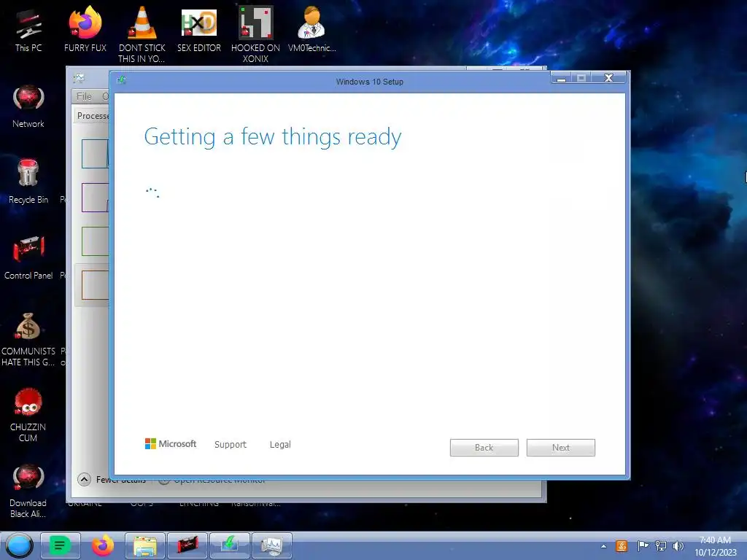This screenshot has width=747, height=560.
Task: Minimize the Windows 10 Setup window
Action: coord(562,77)
